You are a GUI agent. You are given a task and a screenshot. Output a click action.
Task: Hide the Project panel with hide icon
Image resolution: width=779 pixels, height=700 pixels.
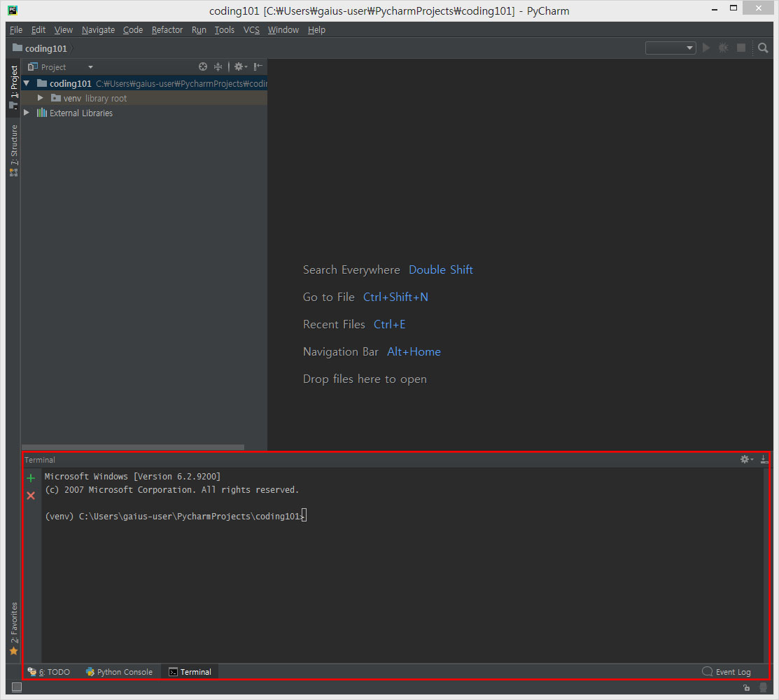click(x=258, y=66)
